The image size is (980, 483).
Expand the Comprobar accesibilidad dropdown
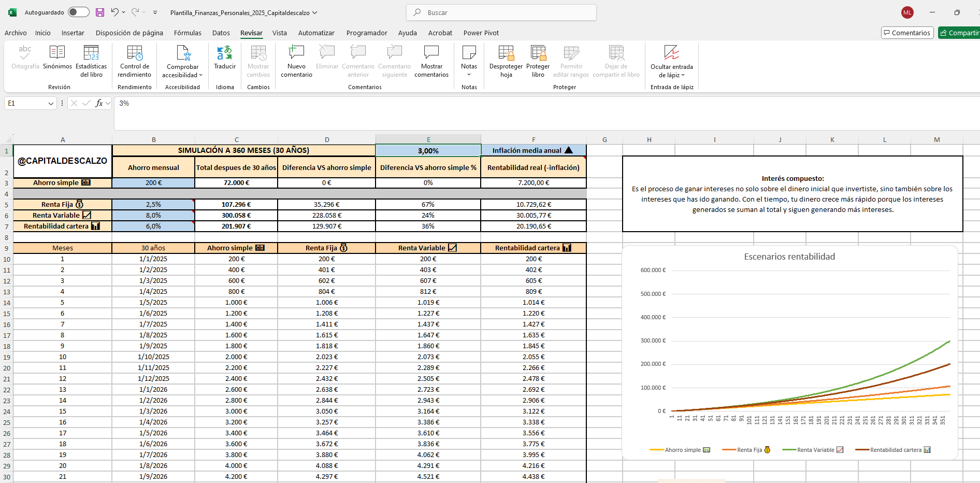click(x=200, y=75)
